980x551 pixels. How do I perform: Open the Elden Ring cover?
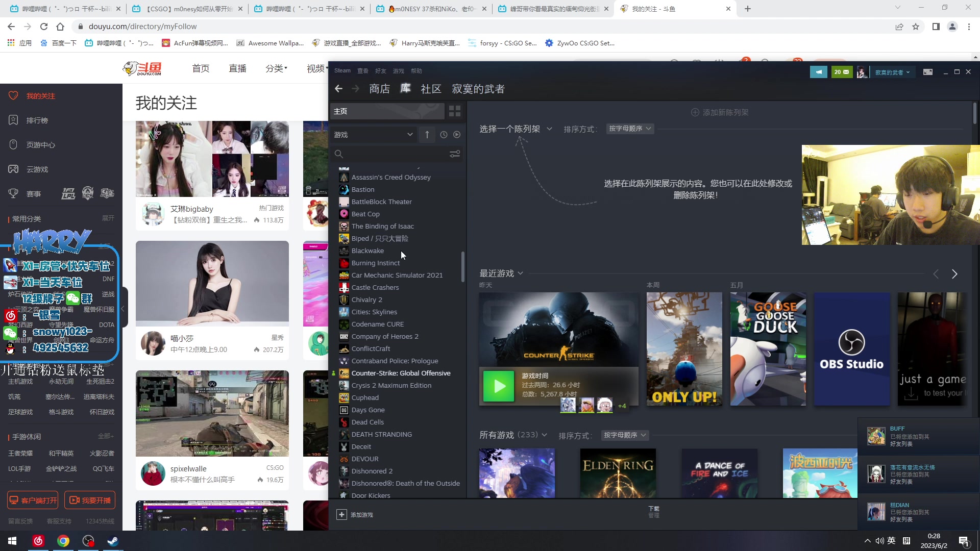click(618, 473)
